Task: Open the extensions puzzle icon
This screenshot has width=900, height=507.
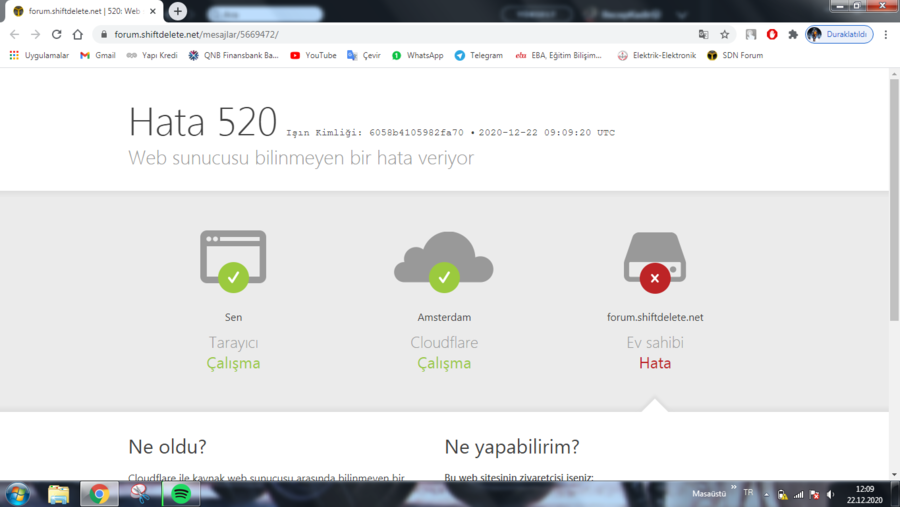Action: [793, 34]
